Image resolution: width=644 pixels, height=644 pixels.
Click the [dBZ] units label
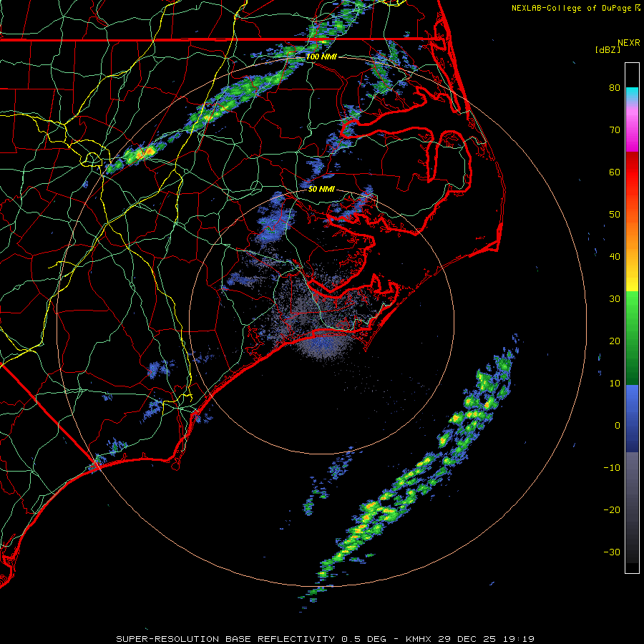tap(608, 50)
